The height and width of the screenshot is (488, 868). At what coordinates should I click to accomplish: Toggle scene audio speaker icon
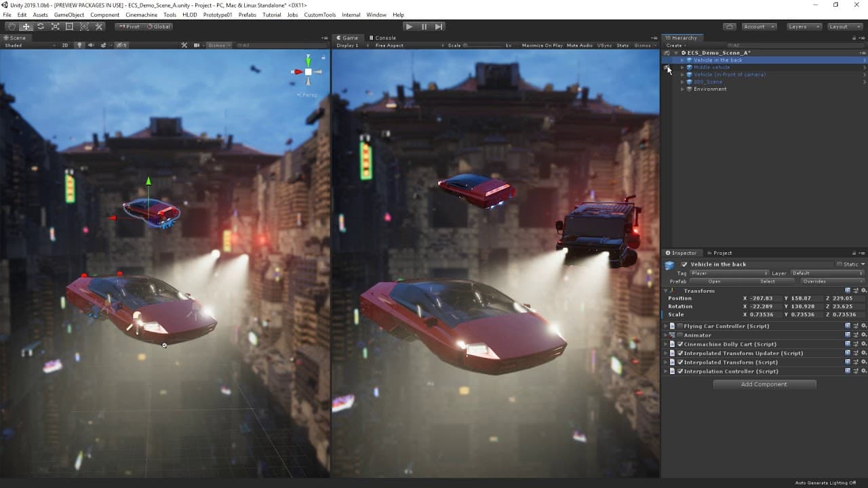[90, 45]
